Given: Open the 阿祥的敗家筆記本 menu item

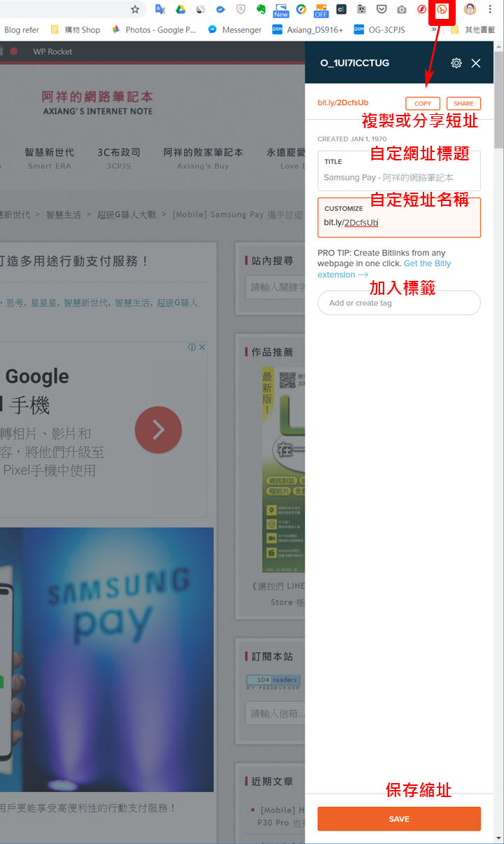Looking at the screenshot, I should point(203,158).
